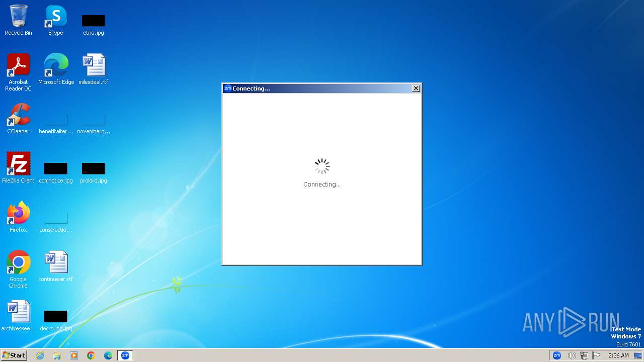The width and height of the screenshot is (644, 362).
Task: Select decround.jpg file icon
Action: (56, 320)
